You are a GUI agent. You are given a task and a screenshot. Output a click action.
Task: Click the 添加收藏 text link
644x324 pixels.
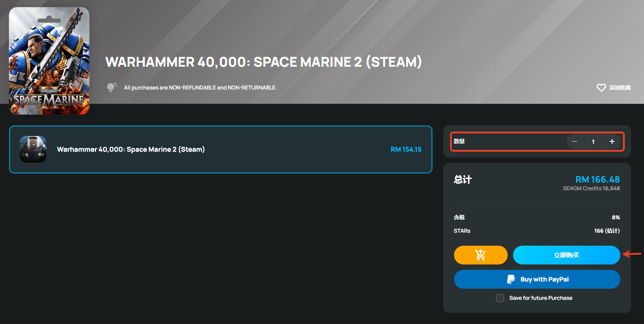(x=620, y=88)
